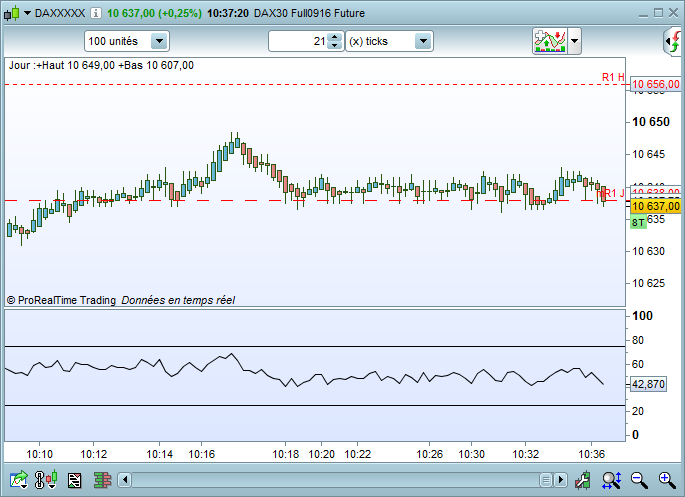Click the minimize window button

643,14
